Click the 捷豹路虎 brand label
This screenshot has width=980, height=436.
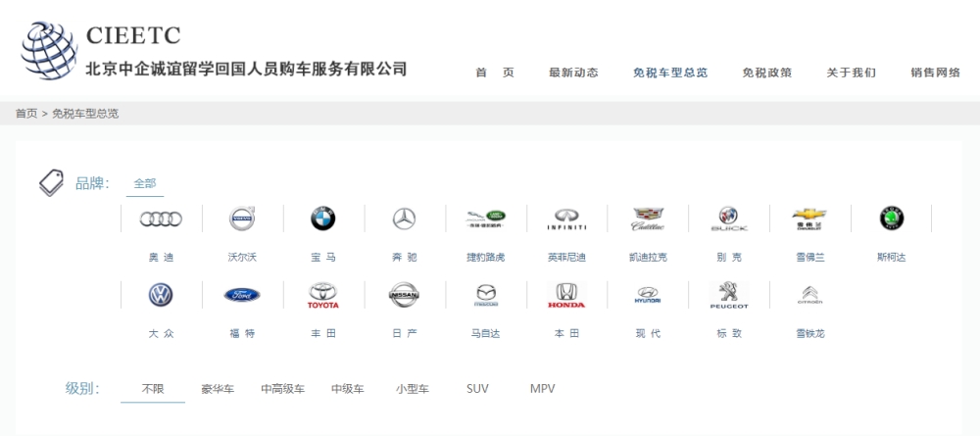click(486, 258)
